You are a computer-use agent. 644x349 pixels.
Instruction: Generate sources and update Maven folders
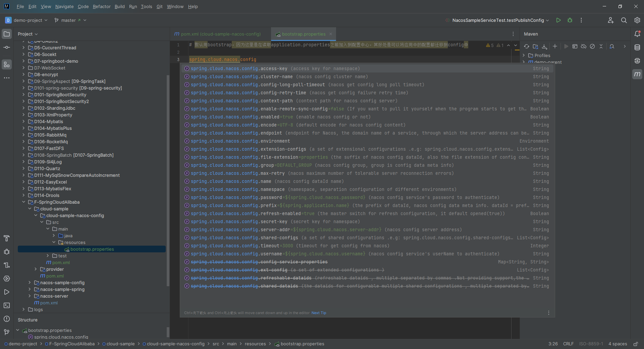click(535, 46)
